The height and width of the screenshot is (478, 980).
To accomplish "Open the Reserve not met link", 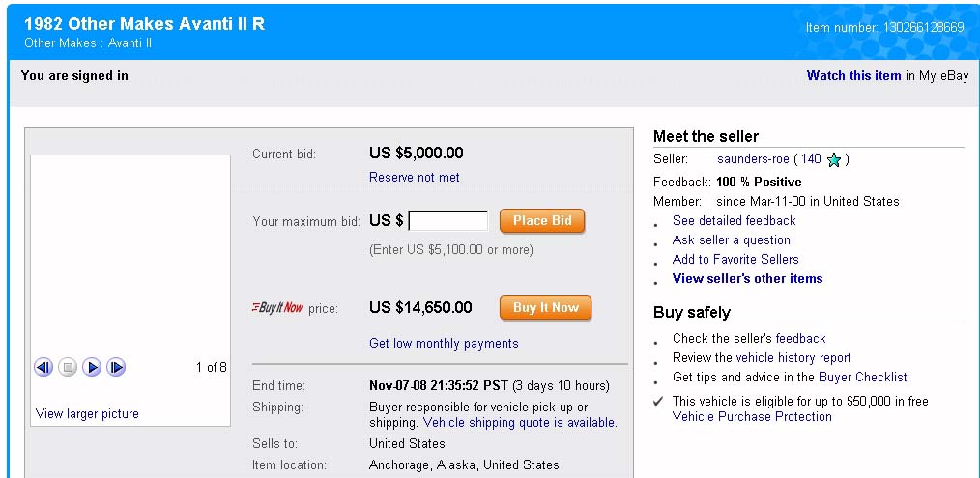I will coord(415,178).
